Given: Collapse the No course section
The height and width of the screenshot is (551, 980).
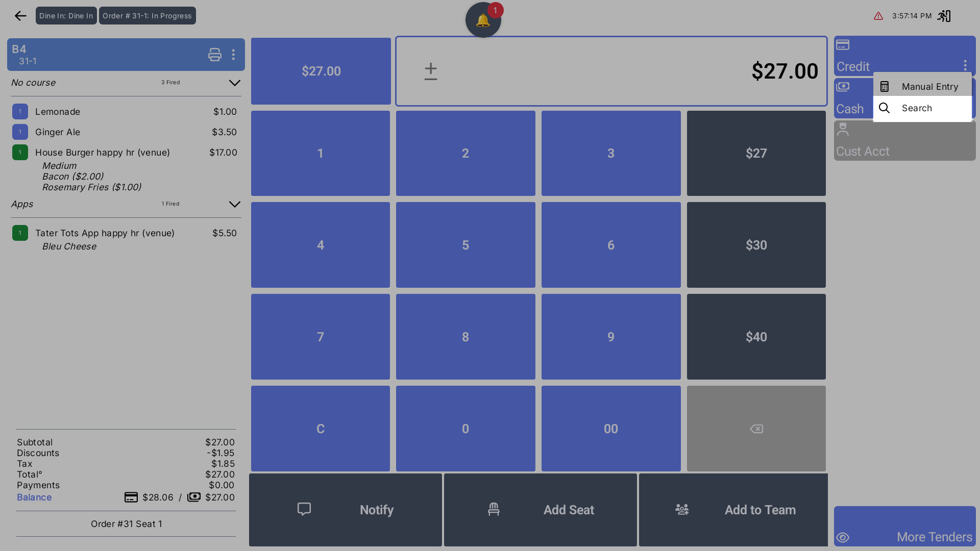Looking at the screenshot, I should coord(234,83).
